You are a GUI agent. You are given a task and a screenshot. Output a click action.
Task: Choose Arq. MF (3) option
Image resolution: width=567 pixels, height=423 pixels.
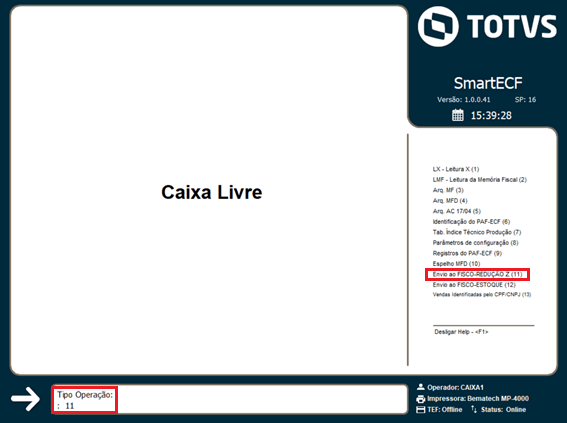click(448, 190)
